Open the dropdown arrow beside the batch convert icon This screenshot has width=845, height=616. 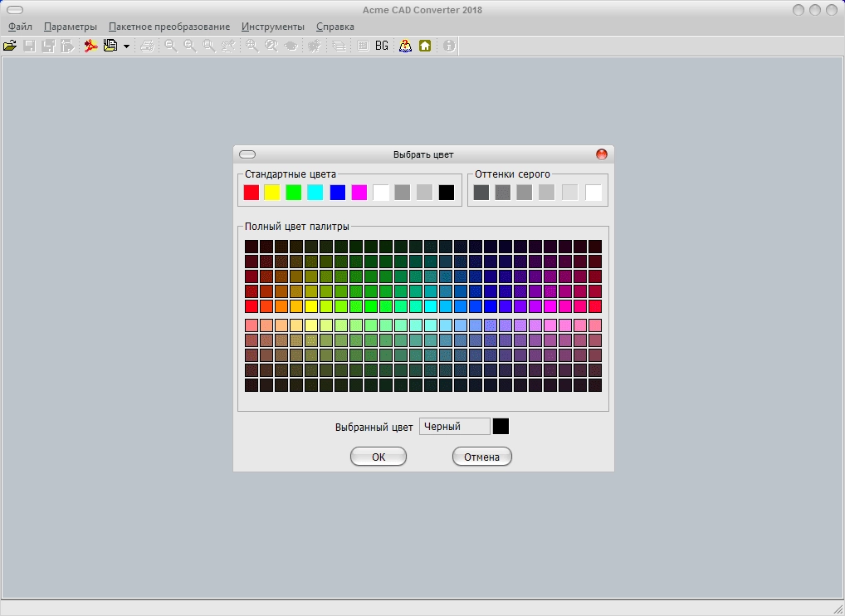tap(126, 46)
